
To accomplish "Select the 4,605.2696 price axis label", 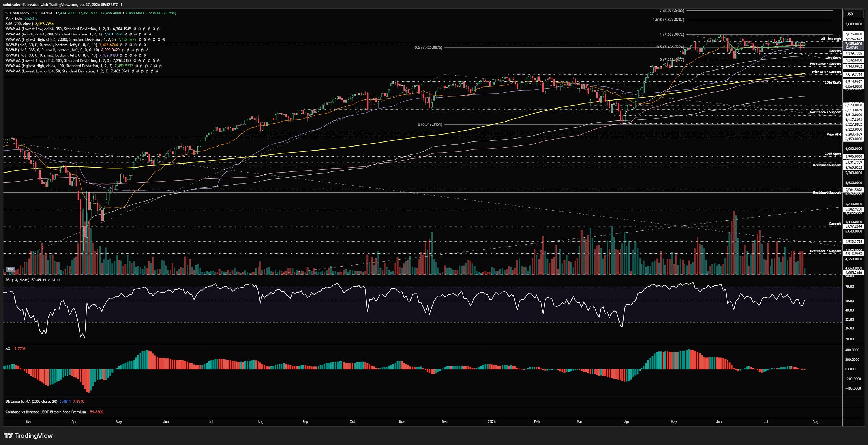I will pyautogui.click(x=854, y=272).
